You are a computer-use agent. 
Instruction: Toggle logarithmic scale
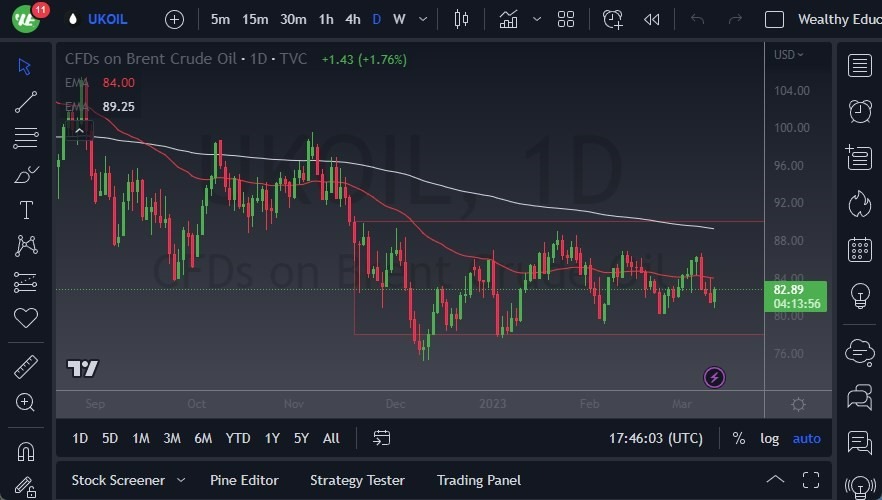tap(769, 438)
